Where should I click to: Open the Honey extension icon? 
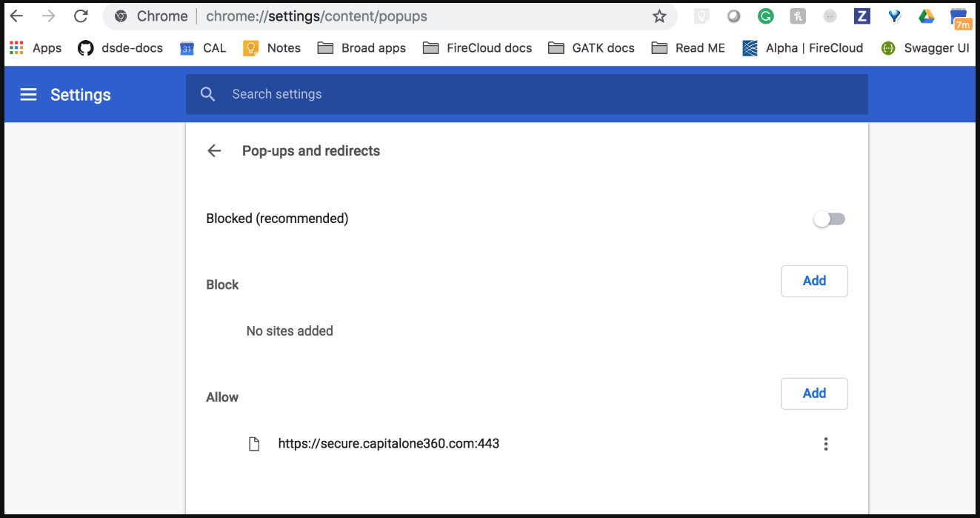click(x=798, y=16)
